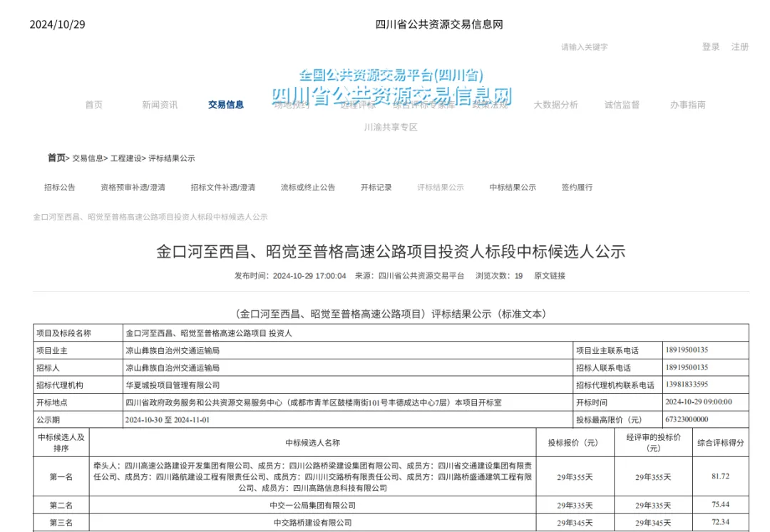Screen dimensions: 770x532
Task: Click the 请输入关键字 search field
Action: pyautogui.click(x=585, y=47)
